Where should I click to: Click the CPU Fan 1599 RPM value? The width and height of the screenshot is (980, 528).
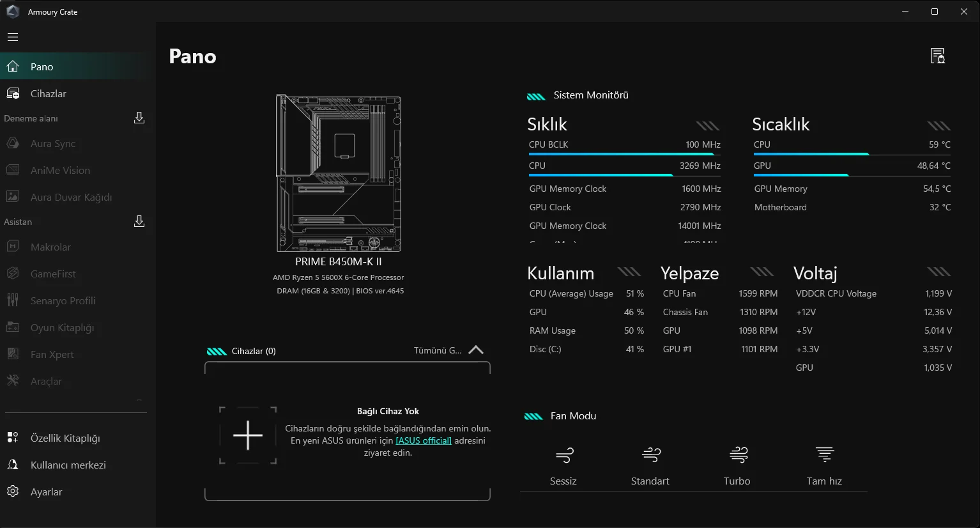point(758,293)
